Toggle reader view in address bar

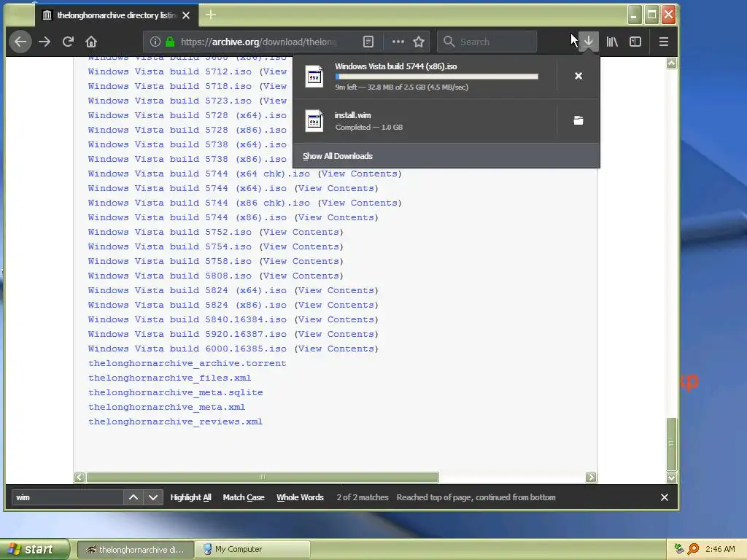[368, 42]
